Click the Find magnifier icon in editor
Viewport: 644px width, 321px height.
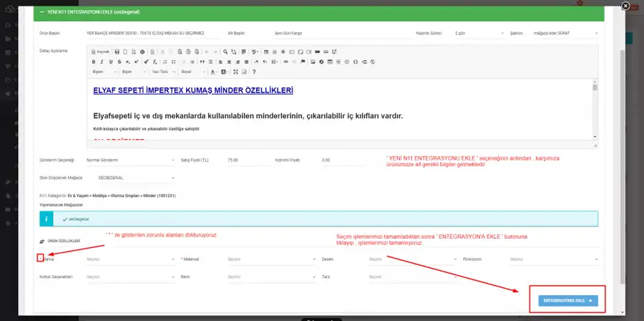pyautogui.click(x=225, y=52)
